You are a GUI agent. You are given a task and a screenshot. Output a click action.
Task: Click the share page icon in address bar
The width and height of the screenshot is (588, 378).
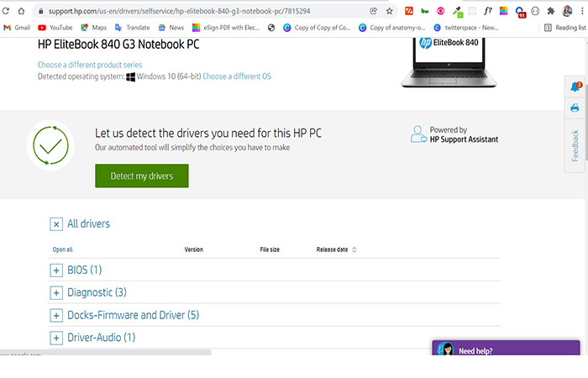[373, 11]
